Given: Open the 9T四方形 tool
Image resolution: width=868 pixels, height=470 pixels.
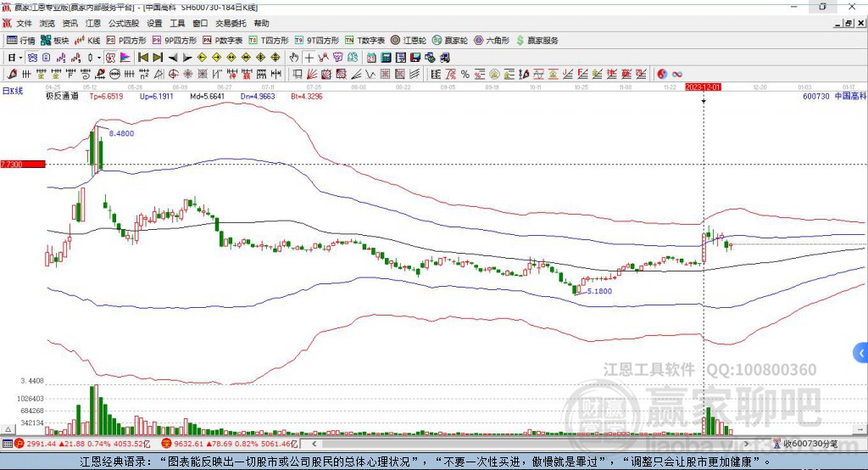Looking at the screenshot, I should coord(317,41).
